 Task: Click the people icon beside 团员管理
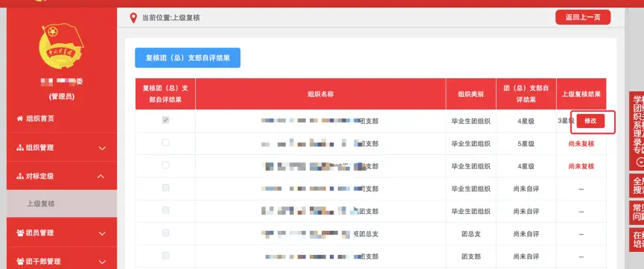[20, 232]
